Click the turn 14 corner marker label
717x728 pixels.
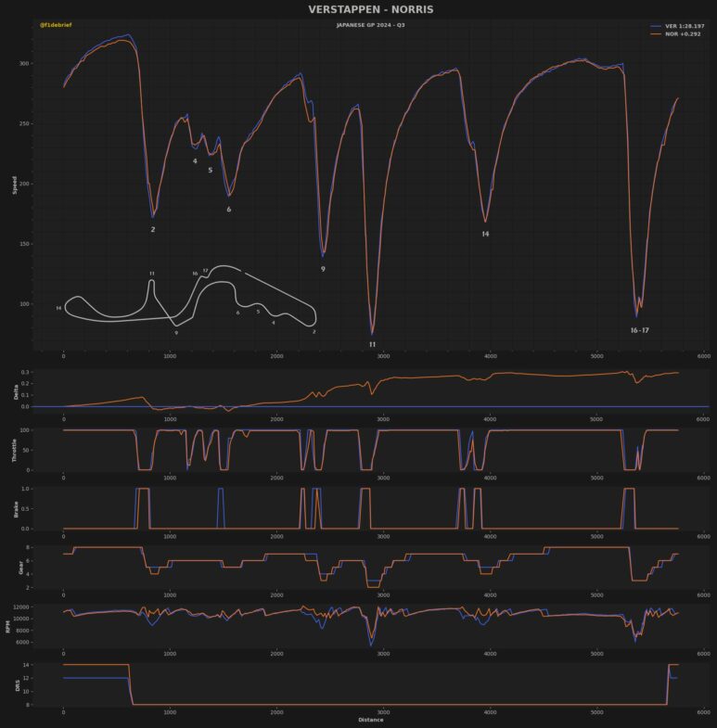pyautogui.click(x=485, y=235)
